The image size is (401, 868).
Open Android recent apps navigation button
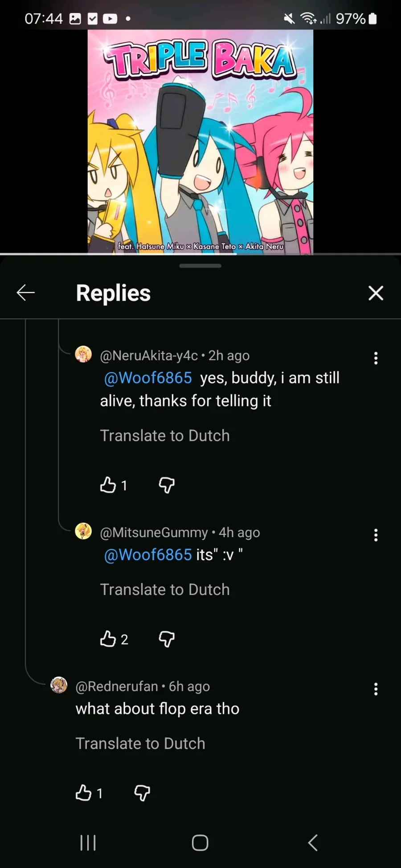pos(88,843)
